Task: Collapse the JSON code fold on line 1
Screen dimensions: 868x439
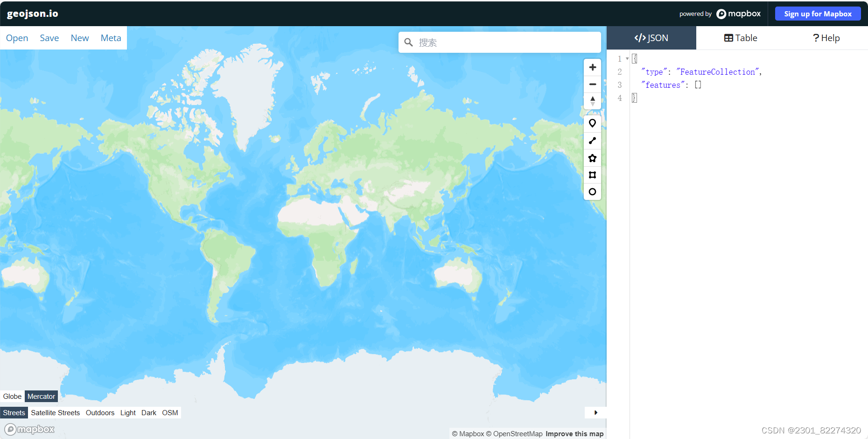Action: point(627,58)
